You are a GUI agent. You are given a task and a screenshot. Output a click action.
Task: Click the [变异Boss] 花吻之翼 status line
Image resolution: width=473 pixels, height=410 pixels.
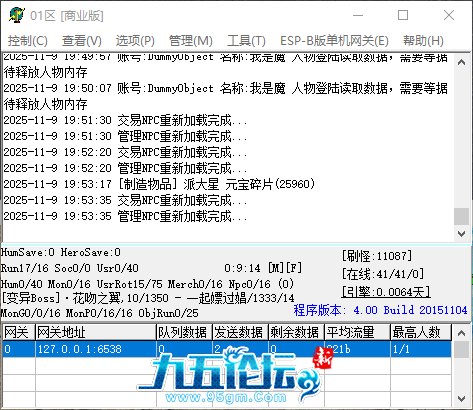click(x=148, y=298)
